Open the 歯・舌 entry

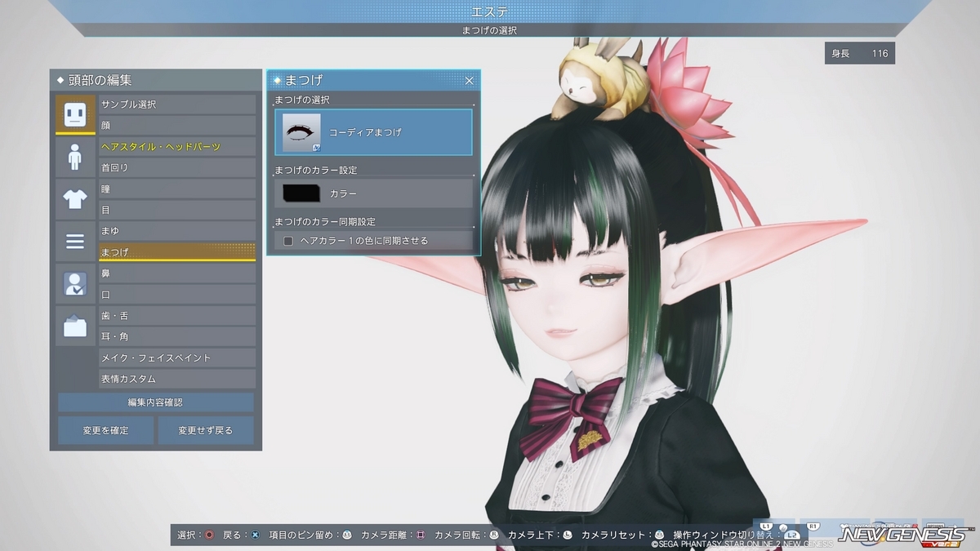click(x=177, y=316)
